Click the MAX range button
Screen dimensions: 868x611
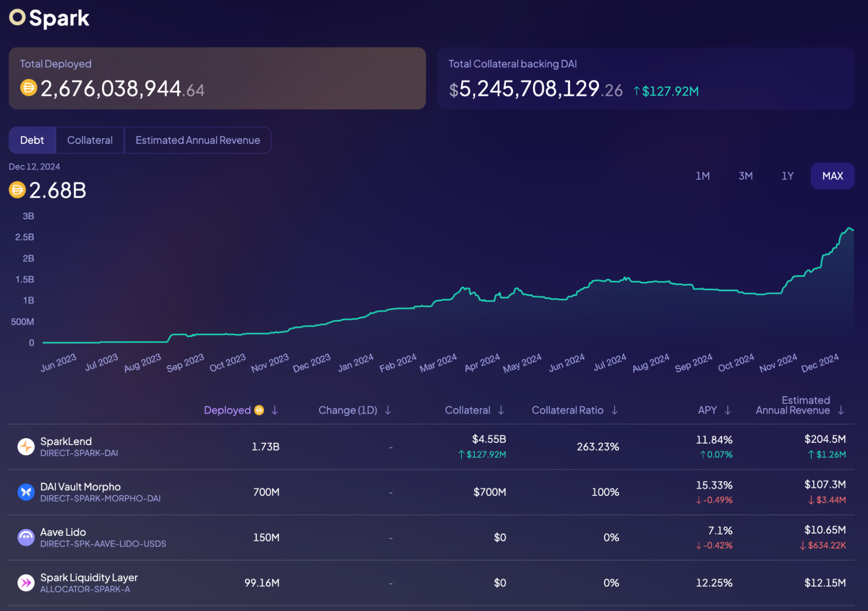coord(832,176)
